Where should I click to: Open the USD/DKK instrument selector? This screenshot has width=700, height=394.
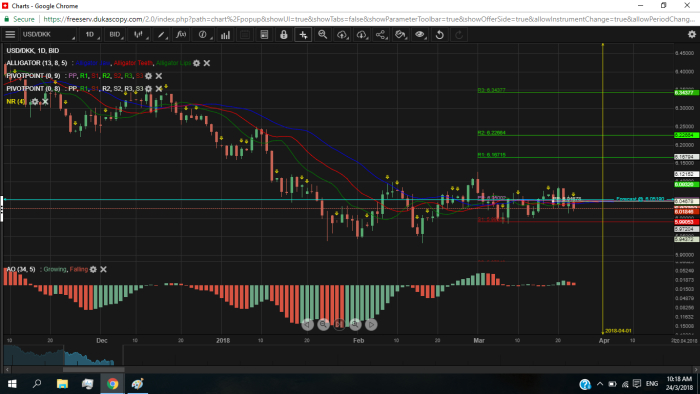48,34
